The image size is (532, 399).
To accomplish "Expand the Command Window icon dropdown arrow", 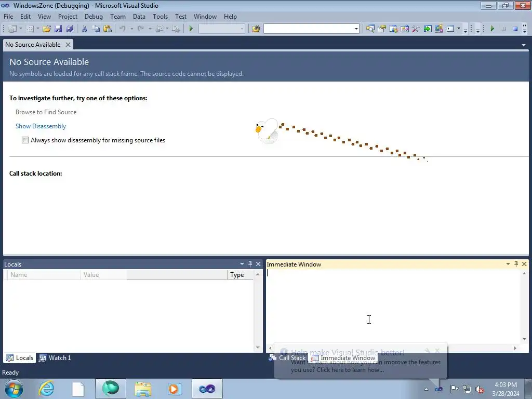I will (459, 29).
